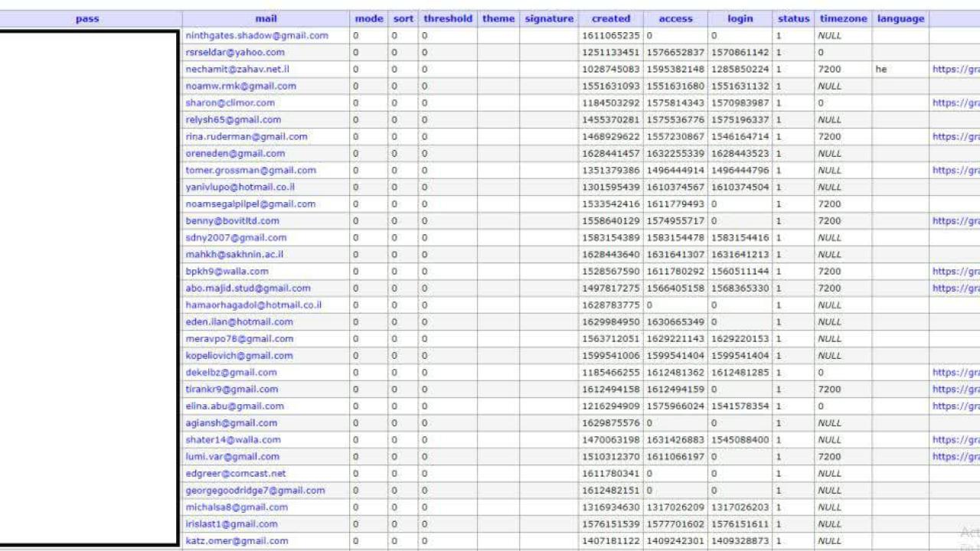Sort by the login column header
980x551 pixels.
pyautogui.click(x=740, y=18)
